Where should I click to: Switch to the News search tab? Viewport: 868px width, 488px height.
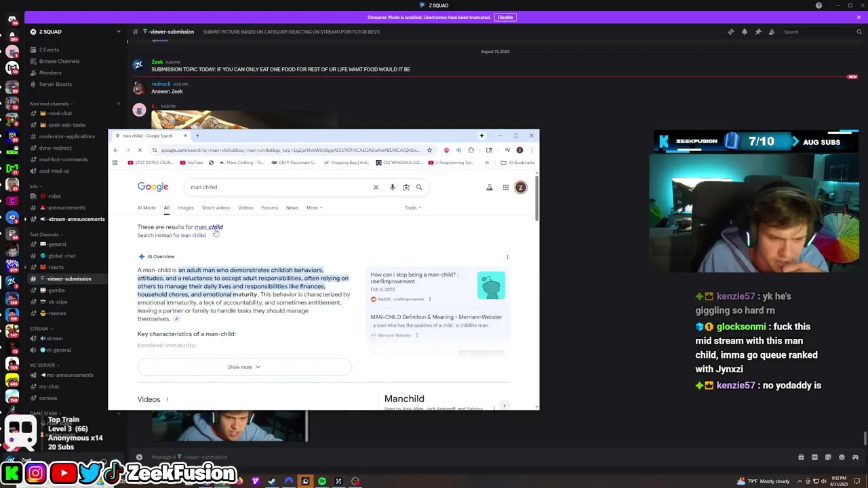[292, 208]
